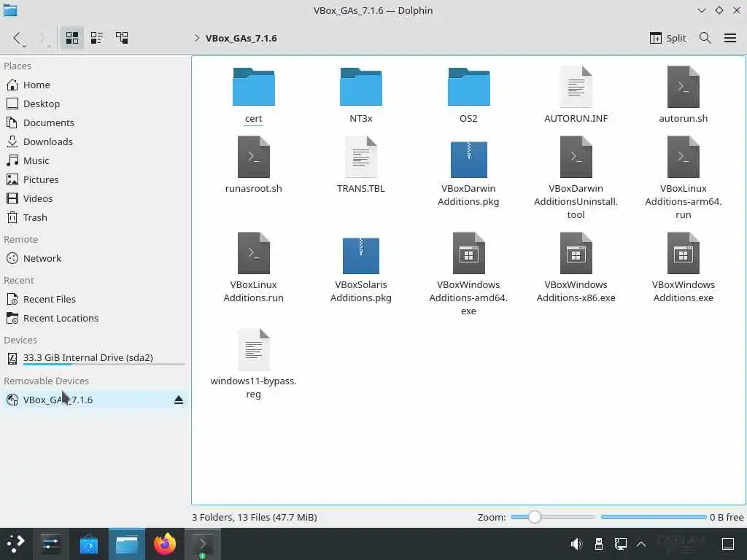Select autorun.sh script file
Image resolution: width=747 pixels, height=560 pixels.
pyautogui.click(x=683, y=96)
